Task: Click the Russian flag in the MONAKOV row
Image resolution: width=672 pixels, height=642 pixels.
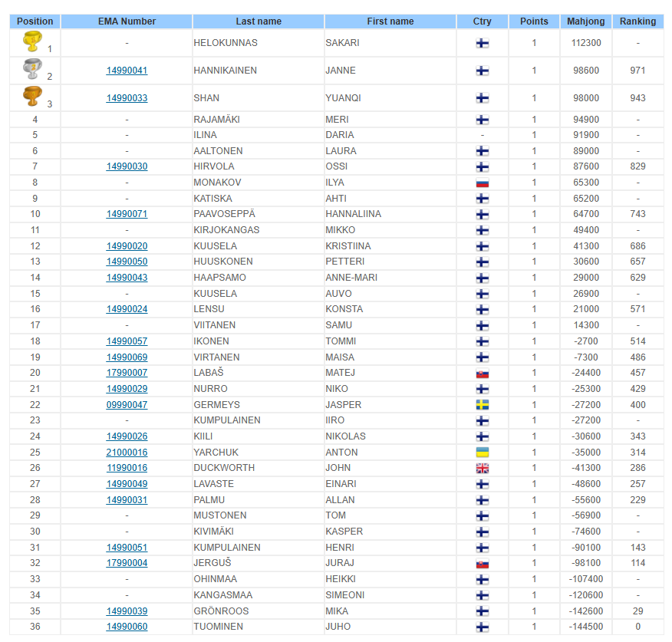Action: click(x=483, y=183)
